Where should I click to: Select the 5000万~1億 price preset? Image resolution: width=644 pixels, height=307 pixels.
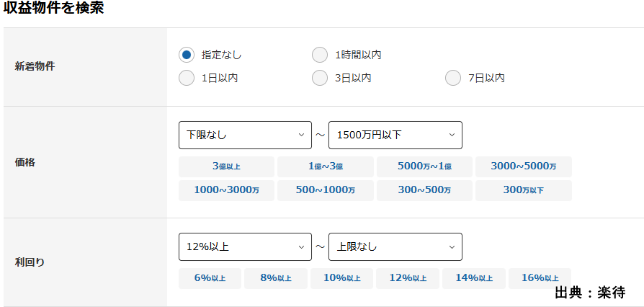pos(424,166)
